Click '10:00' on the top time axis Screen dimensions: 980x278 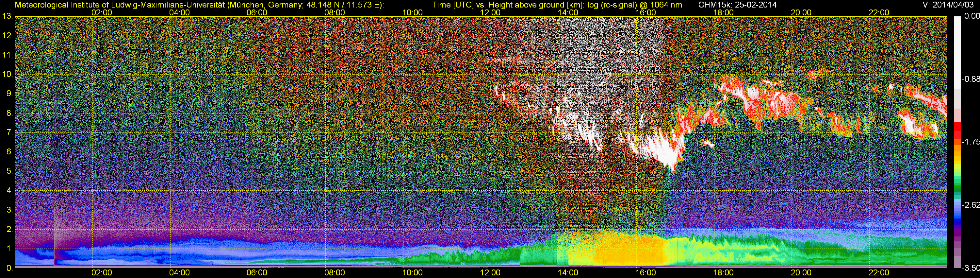(x=412, y=12)
